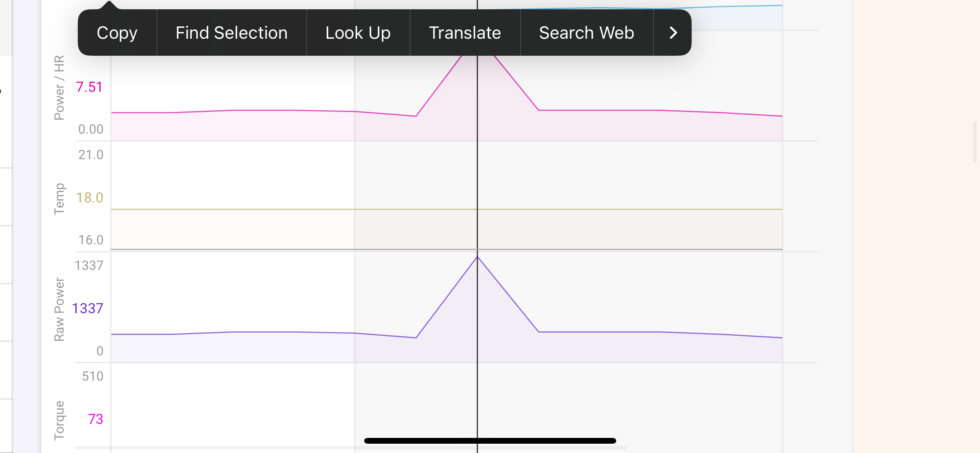The height and width of the screenshot is (453, 980).
Task: Click the Raw Power axis label
Action: pos(59,309)
